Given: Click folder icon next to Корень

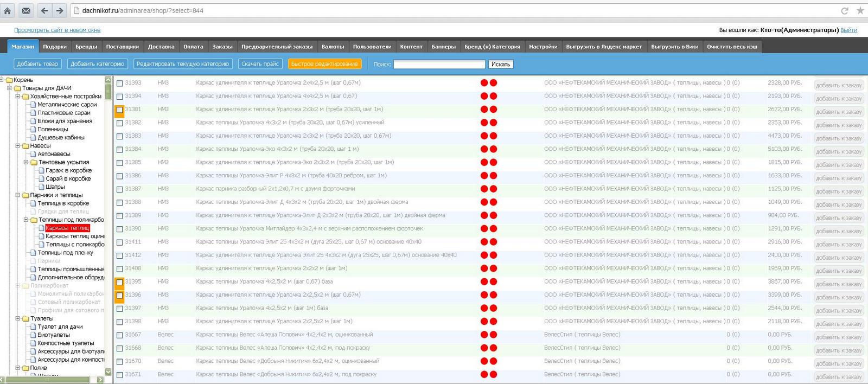Looking at the screenshot, I should [9, 80].
